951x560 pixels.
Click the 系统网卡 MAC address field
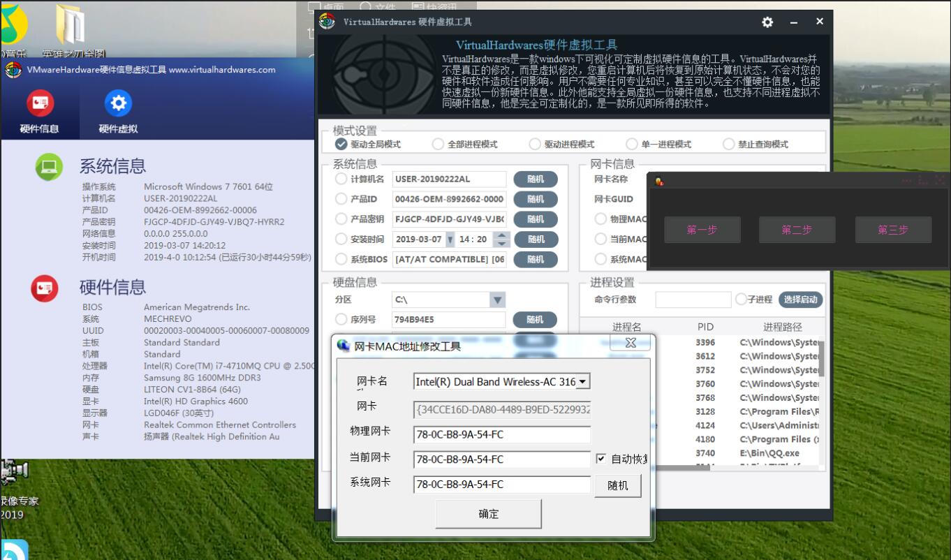502,485
